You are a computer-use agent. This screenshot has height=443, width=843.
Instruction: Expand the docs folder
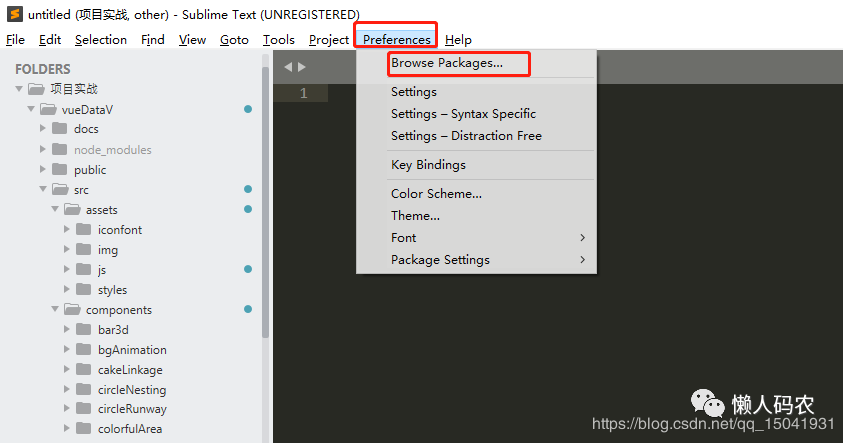pyautogui.click(x=43, y=128)
